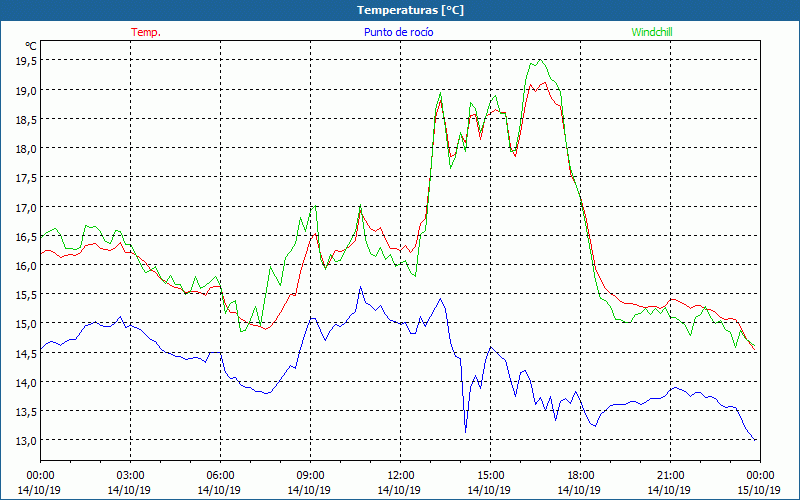Viewport: 800px width, 500px height.
Task: Click the 19,0 y-axis value
Action: tap(26, 90)
